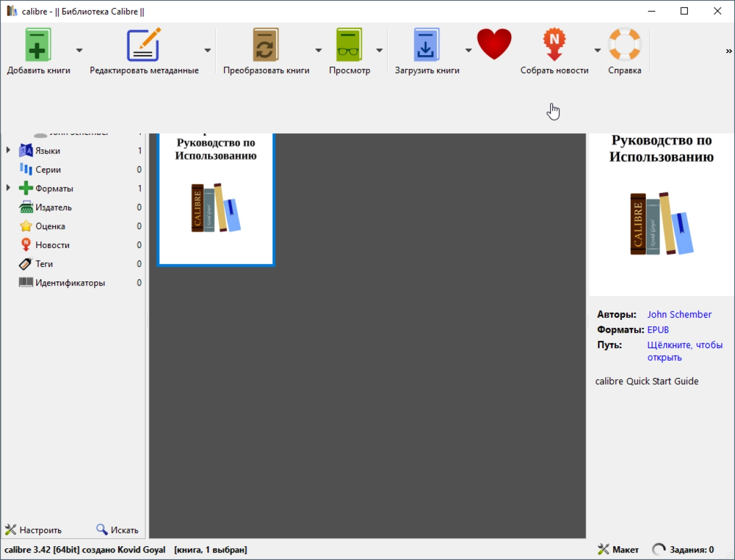This screenshot has width=735, height=560.
Task: Select the Tags icon in sidebar
Action: 26,264
